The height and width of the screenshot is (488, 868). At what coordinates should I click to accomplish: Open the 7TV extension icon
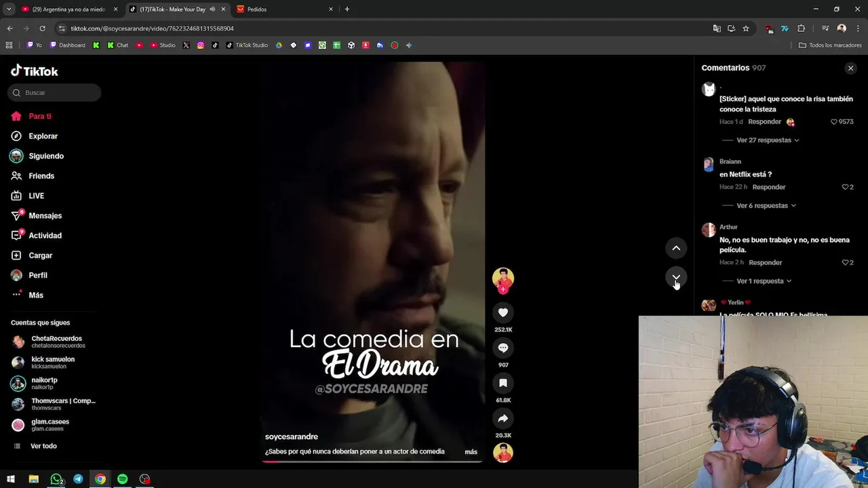(785, 28)
